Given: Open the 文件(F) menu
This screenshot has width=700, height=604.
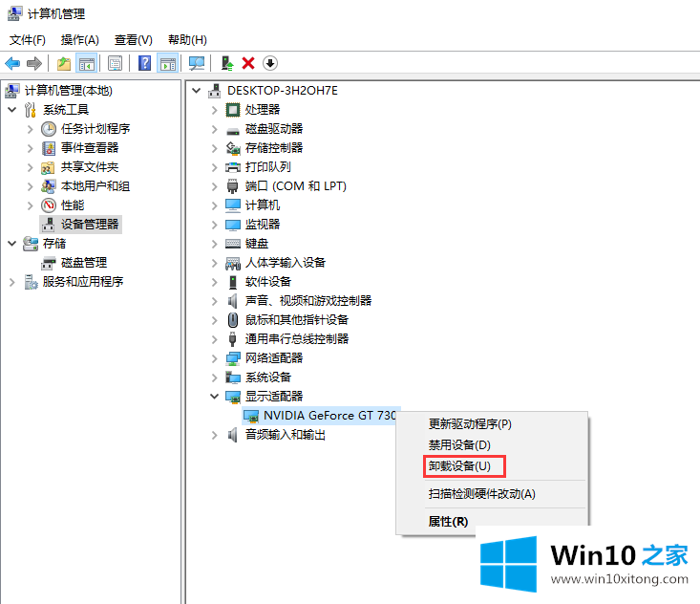Looking at the screenshot, I should 28,40.
